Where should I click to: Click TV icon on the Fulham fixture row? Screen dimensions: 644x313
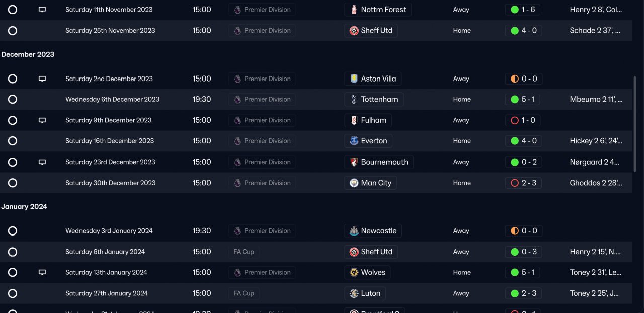[x=42, y=120]
